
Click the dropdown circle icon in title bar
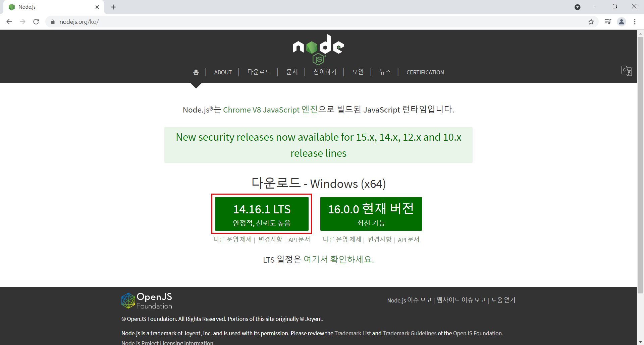tap(578, 7)
